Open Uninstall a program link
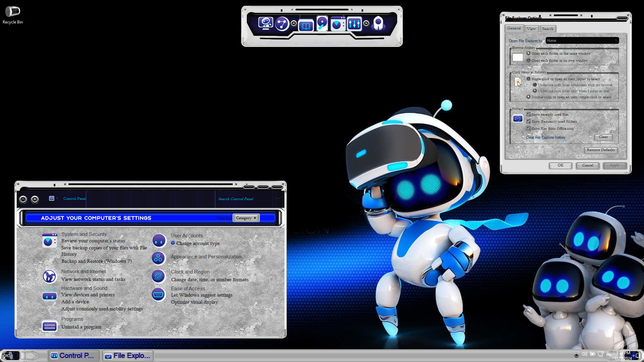This screenshot has height=362, width=644. click(x=81, y=327)
